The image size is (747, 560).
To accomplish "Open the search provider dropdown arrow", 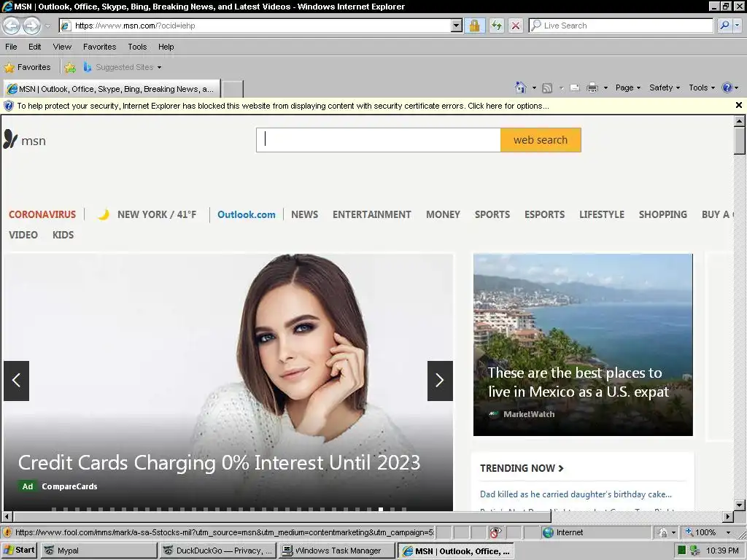I will tap(738, 26).
